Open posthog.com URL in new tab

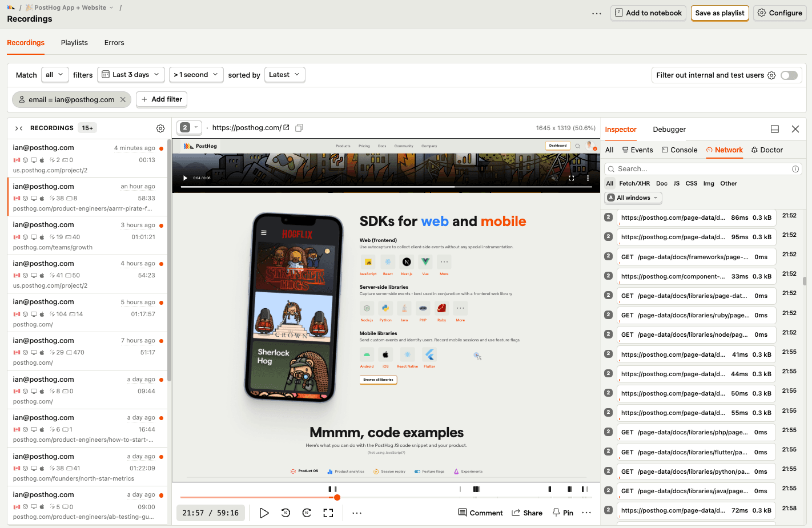point(286,128)
